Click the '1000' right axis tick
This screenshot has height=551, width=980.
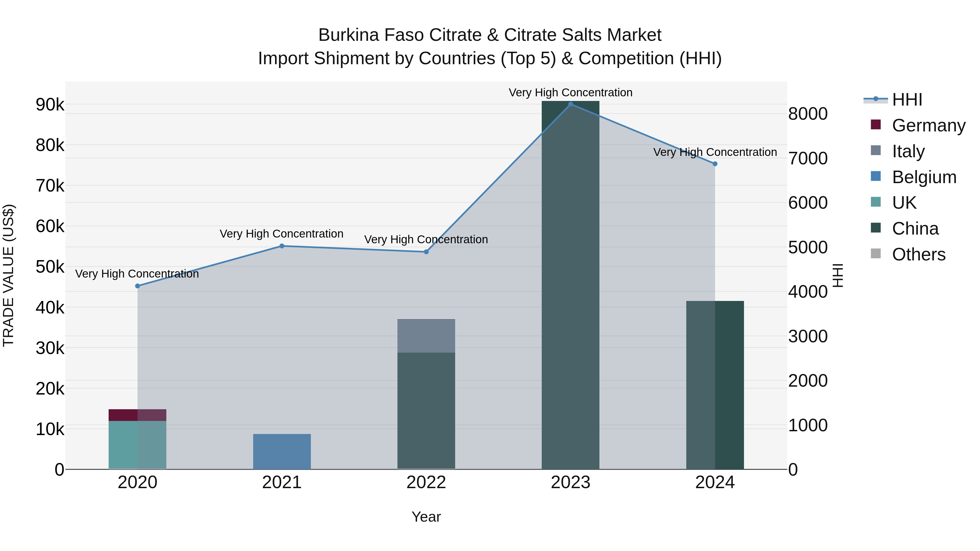[808, 425]
